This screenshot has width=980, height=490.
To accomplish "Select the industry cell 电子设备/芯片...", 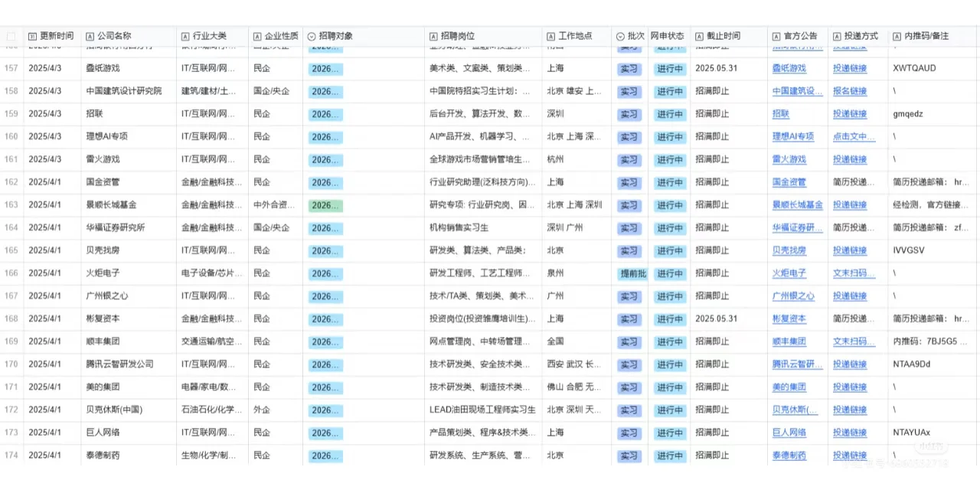I will click(212, 273).
